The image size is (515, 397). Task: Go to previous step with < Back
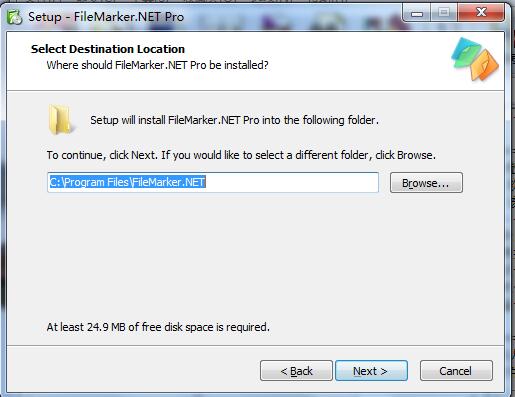296,370
